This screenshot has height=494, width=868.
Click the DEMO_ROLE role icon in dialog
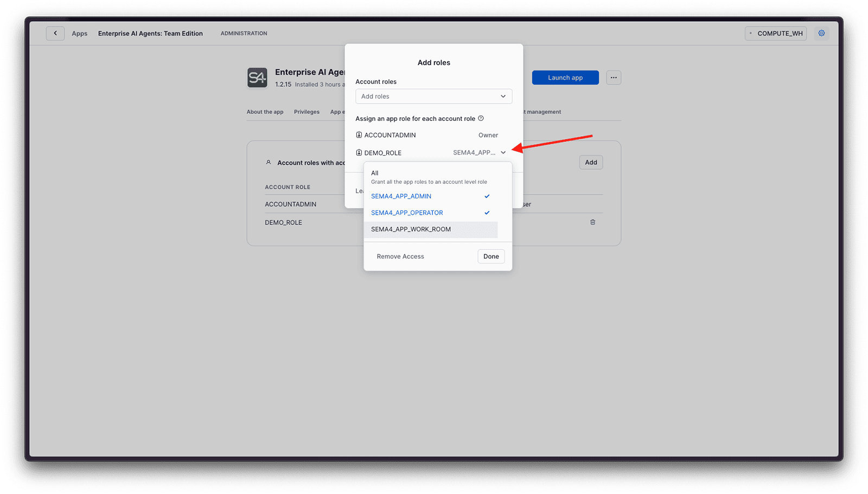click(359, 153)
